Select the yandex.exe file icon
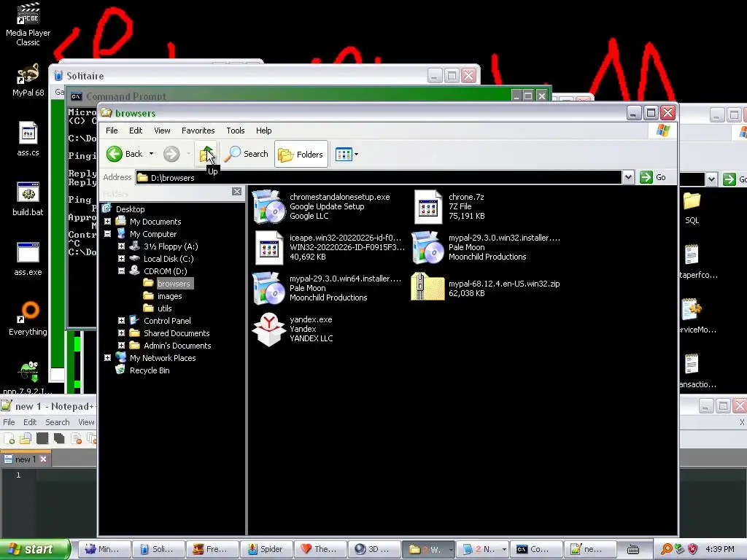This screenshot has height=560, width=747. (x=268, y=329)
